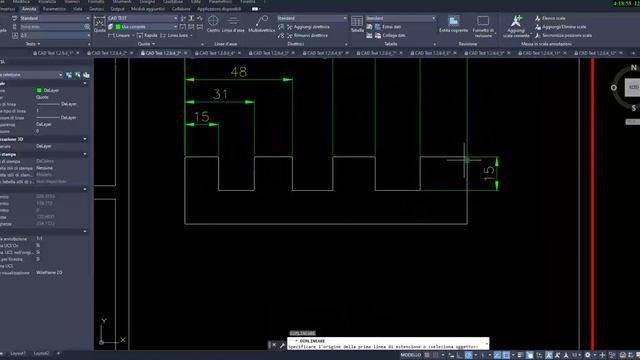This screenshot has width=640, height=360.
Task: Select the Centro center mark tool
Action: [x=213, y=24]
